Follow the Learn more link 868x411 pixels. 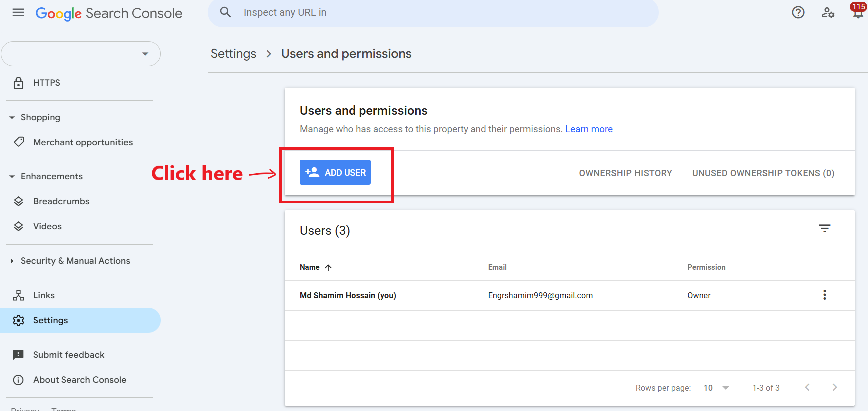pyautogui.click(x=589, y=129)
